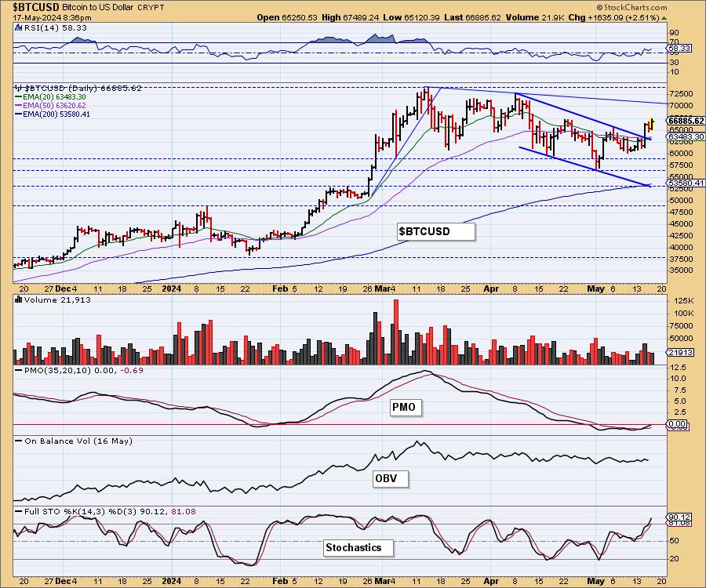Click the Low 65120.39 value in header
Viewport: 706px width, 588px height.
point(410,17)
